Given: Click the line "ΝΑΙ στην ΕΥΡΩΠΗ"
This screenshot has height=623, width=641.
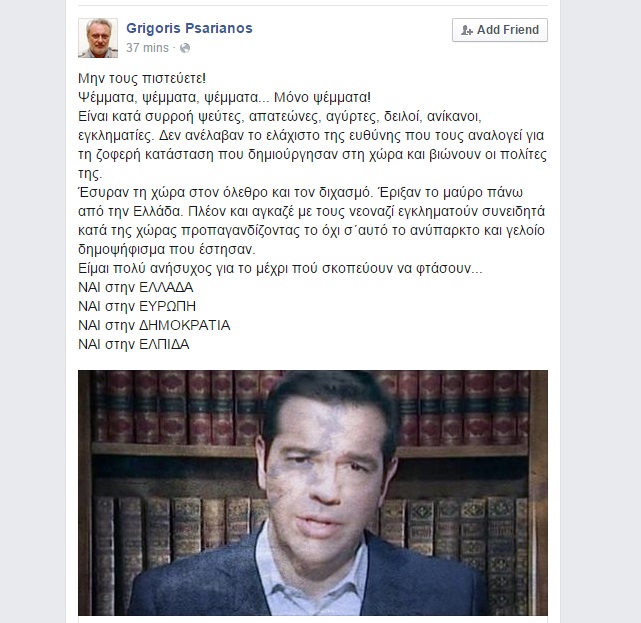Looking at the screenshot, I should tap(137, 306).
